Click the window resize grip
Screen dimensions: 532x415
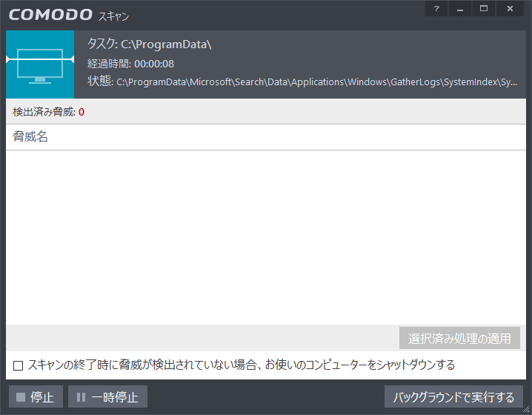point(527,410)
